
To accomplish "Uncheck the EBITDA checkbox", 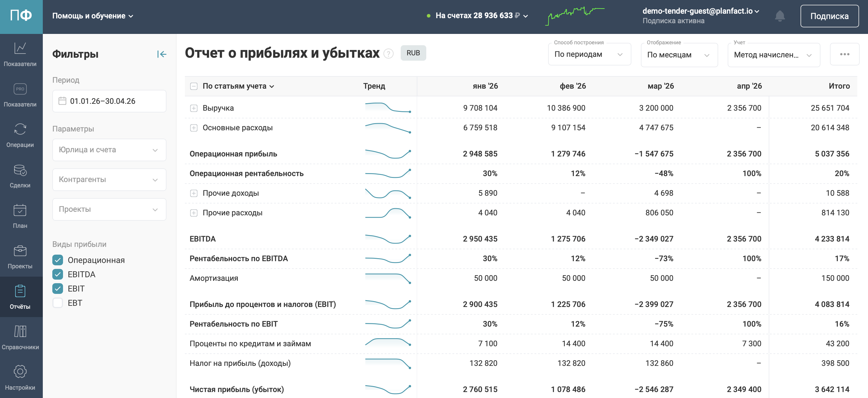I will [58, 274].
